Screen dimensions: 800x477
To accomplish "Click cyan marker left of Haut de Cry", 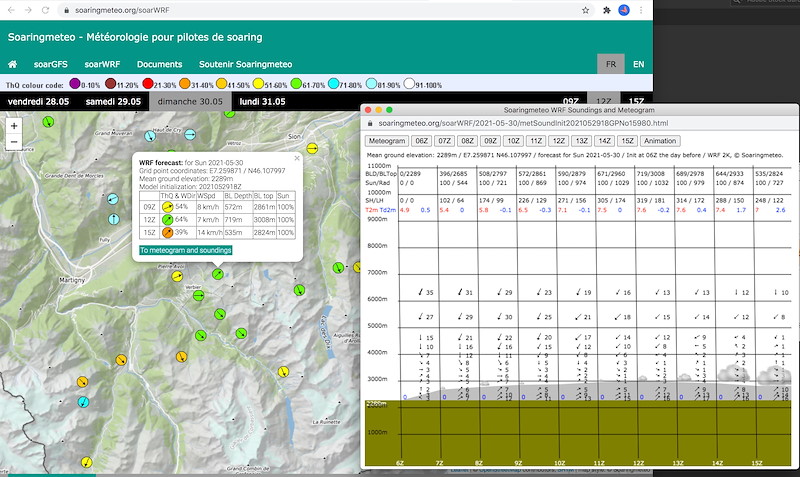I will 149,136.
